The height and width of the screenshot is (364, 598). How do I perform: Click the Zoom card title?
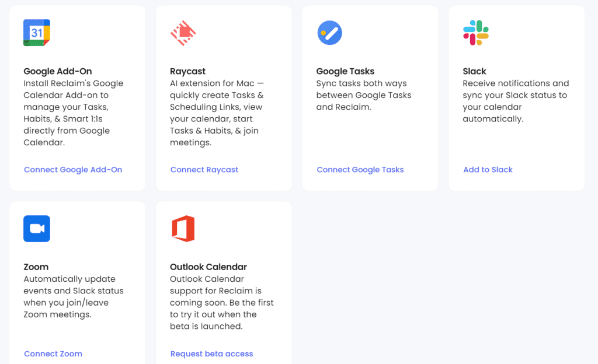point(36,267)
